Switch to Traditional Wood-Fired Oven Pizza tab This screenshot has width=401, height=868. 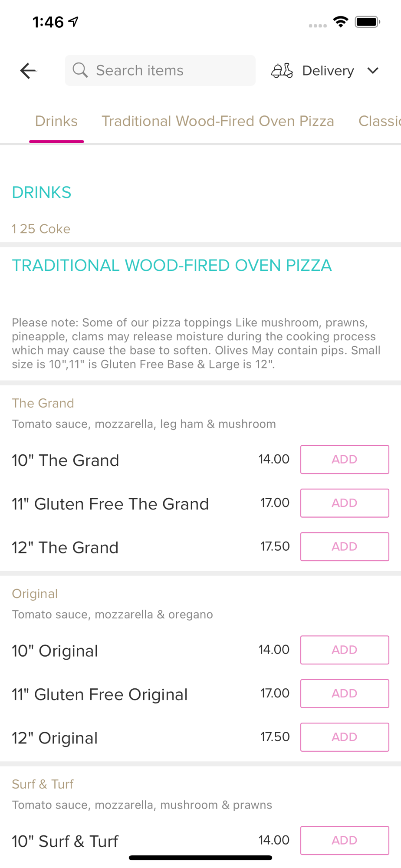218,121
